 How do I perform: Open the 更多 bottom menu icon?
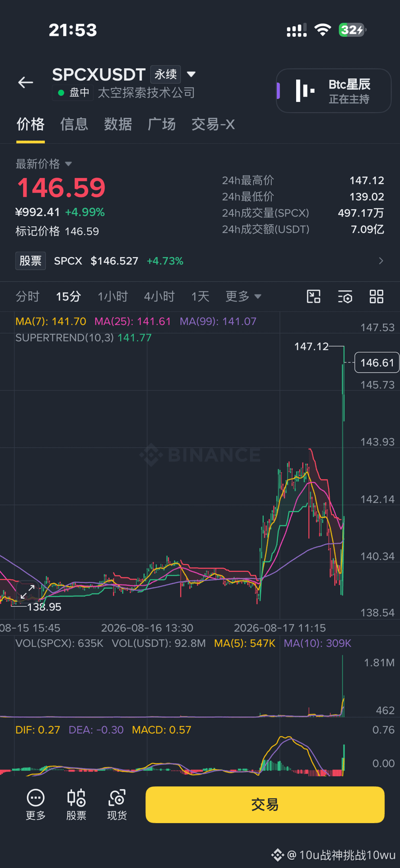tap(36, 805)
